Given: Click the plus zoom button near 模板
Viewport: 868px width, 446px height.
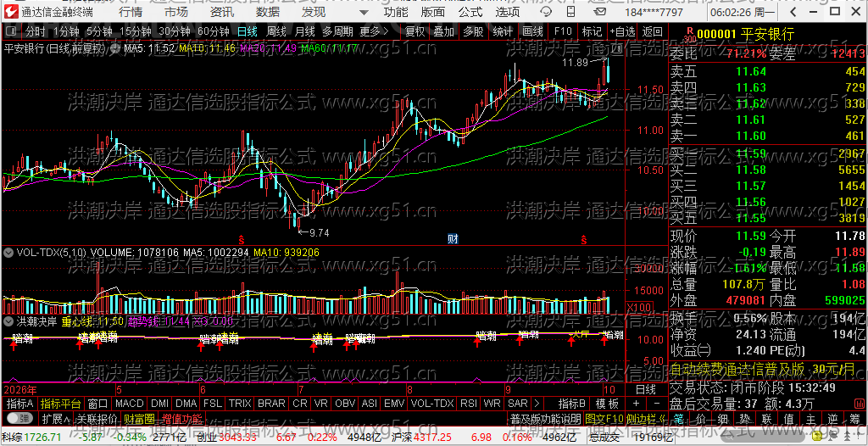Looking at the screenshot, I should click(636, 403).
